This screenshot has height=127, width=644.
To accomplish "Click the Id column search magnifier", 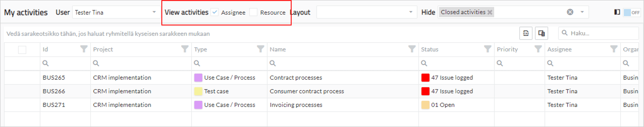I will tap(46, 63).
